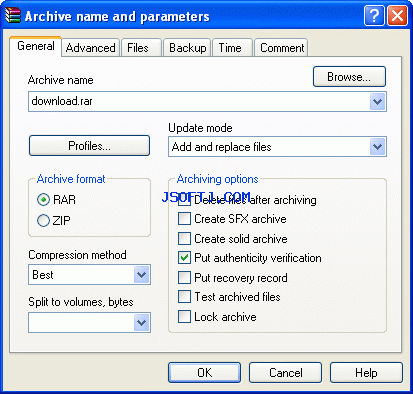
Task: Select the RAR archive format
Action: (x=43, y=200)
